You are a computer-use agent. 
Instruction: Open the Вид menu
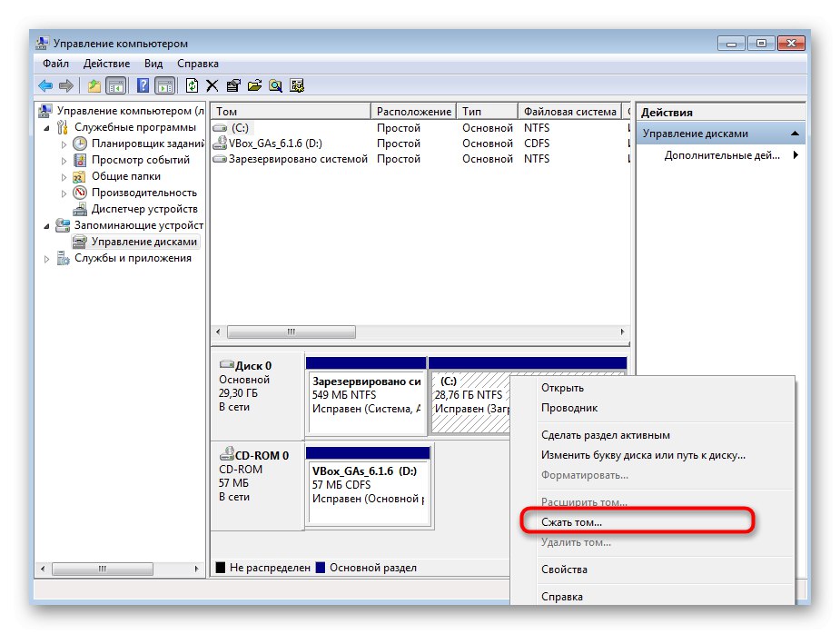pyautogui.click(x=153, y=64)
